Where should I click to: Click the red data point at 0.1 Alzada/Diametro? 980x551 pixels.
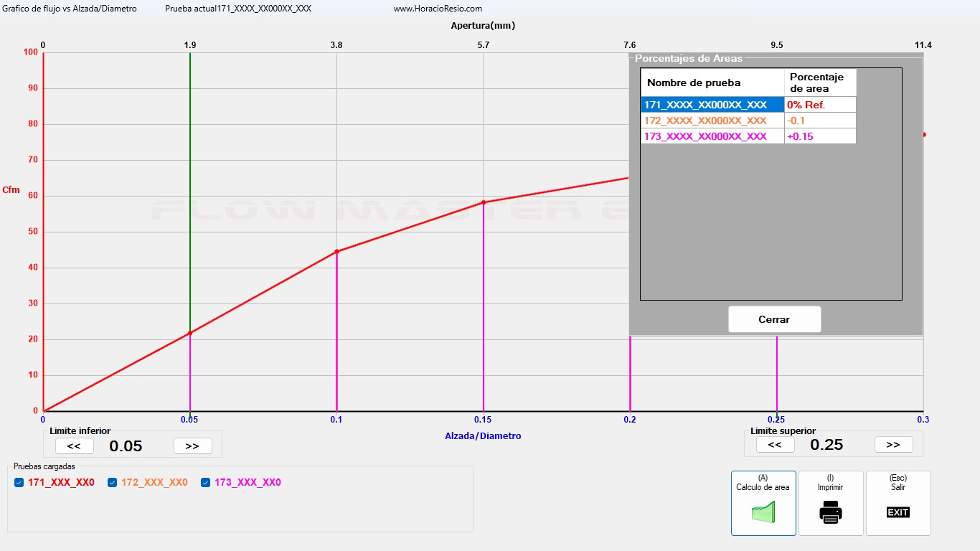(x=336, y=252)
